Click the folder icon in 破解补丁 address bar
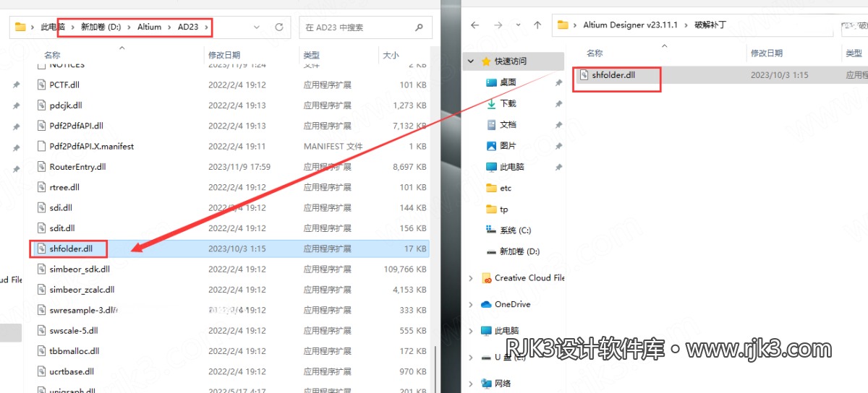868x393 pixels. (x=563, y=25)
